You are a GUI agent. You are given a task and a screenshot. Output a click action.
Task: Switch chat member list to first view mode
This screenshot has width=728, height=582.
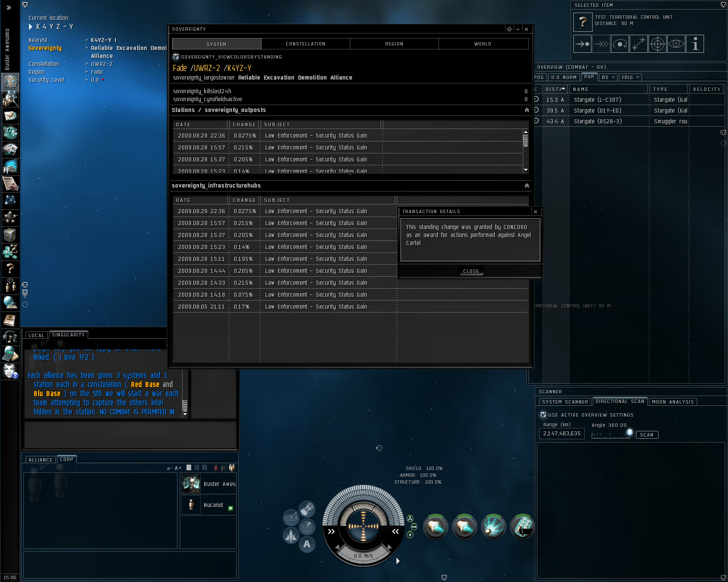coord(189,468)
